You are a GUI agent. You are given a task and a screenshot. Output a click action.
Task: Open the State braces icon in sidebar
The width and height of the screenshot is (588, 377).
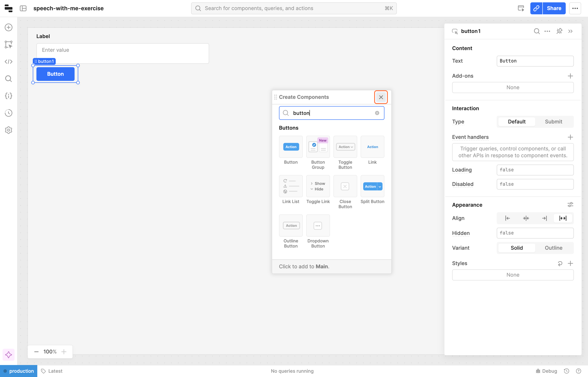coord(9,96)
